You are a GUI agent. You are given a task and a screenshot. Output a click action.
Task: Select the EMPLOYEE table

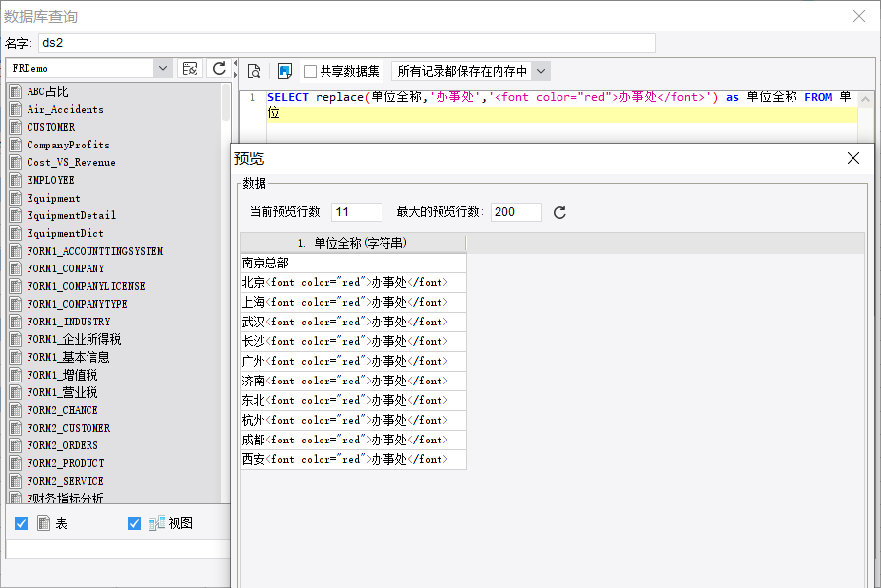click(115, 181)
